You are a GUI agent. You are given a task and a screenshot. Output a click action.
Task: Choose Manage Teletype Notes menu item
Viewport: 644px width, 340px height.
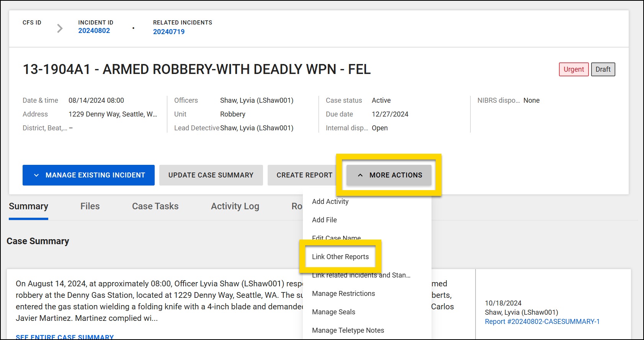tap(367, 330)
